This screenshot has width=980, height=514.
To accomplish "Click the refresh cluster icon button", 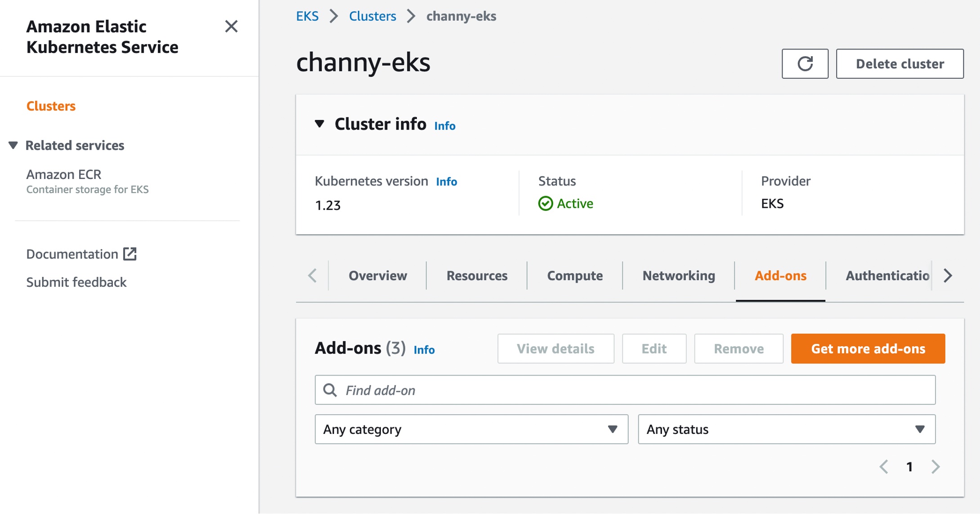I will [805, 64].
